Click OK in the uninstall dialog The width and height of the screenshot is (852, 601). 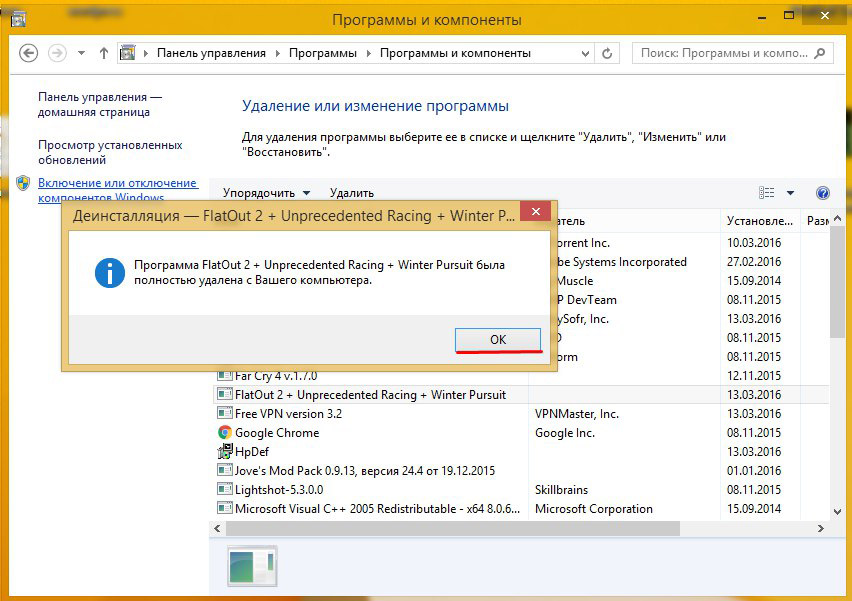tap(498, 340)
